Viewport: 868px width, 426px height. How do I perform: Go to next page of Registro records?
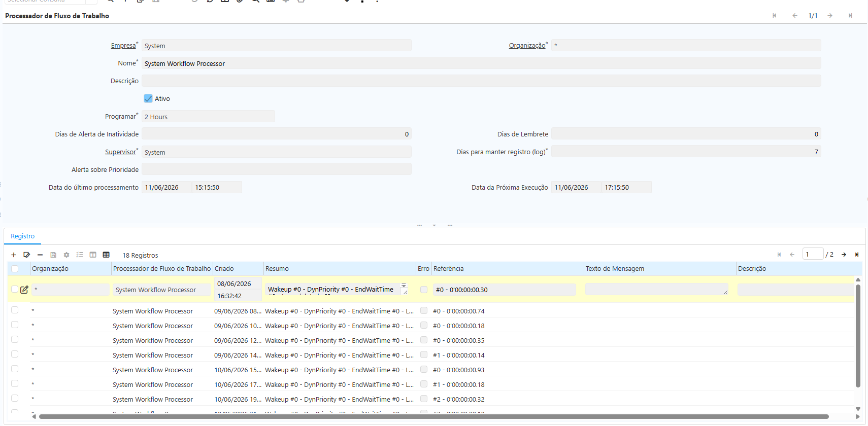pos(844,255)
